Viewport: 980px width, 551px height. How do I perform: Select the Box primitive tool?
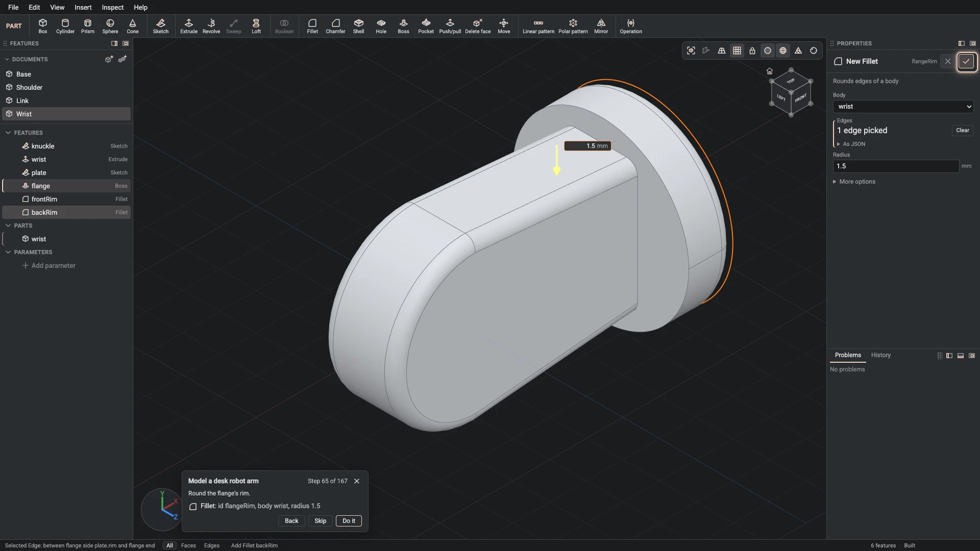pyautogui.click(x=43, y=26)
